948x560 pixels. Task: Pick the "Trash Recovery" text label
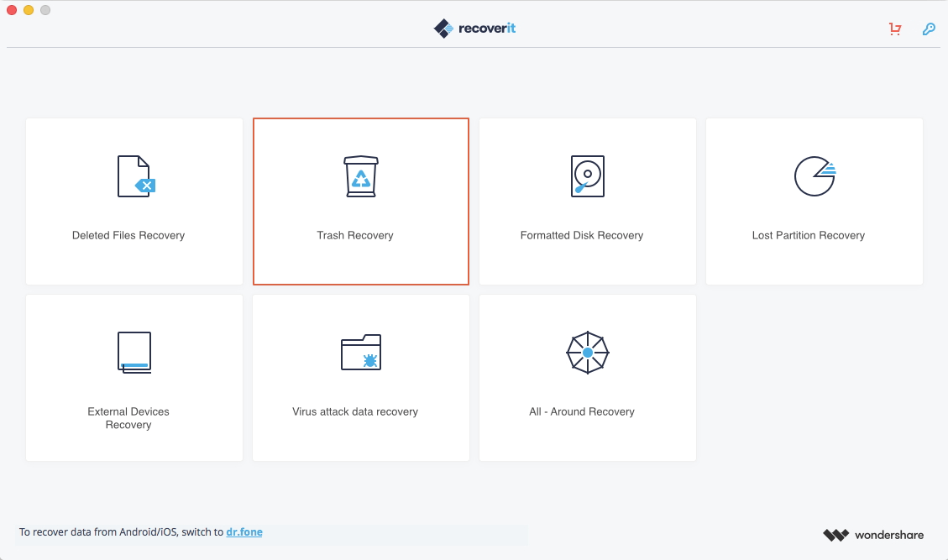point(355,236)
